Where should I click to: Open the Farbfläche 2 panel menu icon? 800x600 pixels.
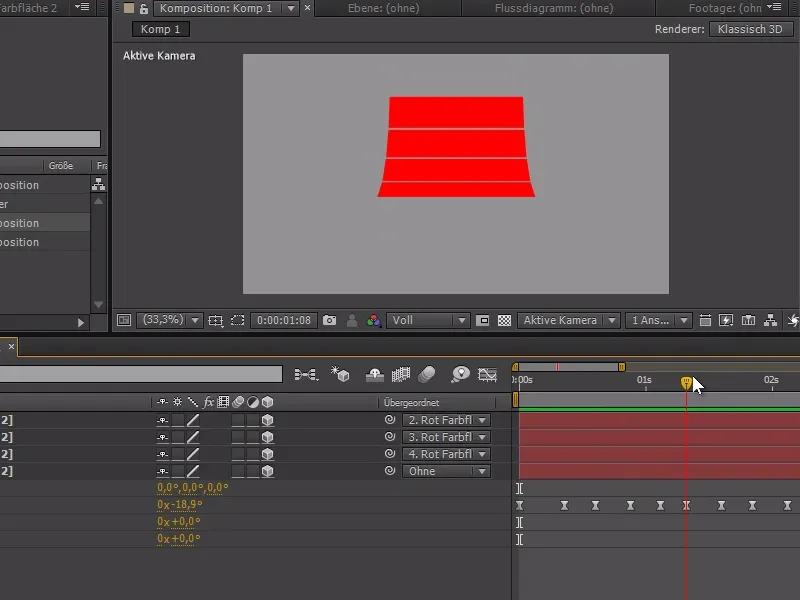coord(82,7)
